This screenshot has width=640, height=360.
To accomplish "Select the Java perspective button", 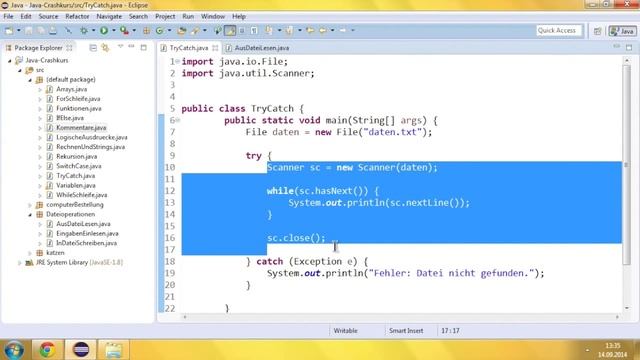I will click(622, 31).
